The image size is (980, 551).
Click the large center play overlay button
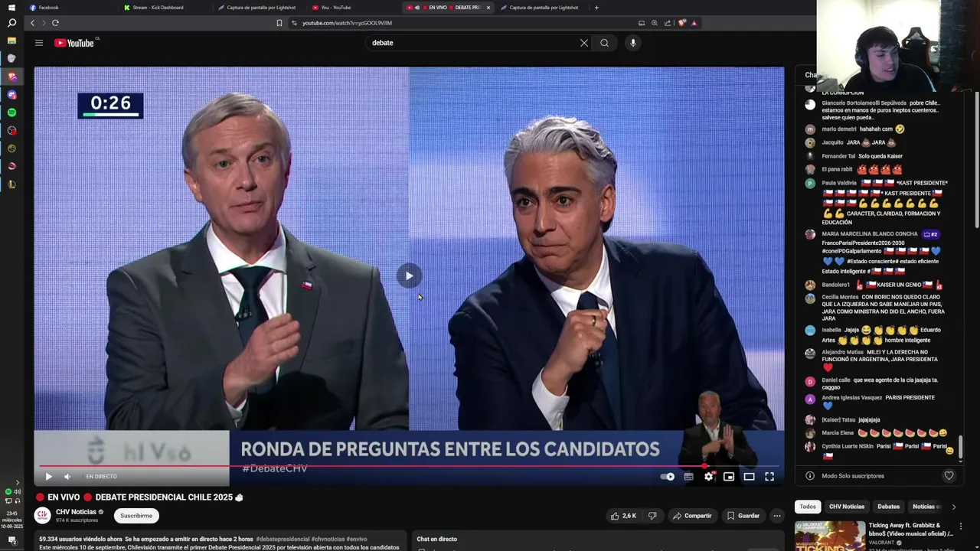tap(409, 276)
